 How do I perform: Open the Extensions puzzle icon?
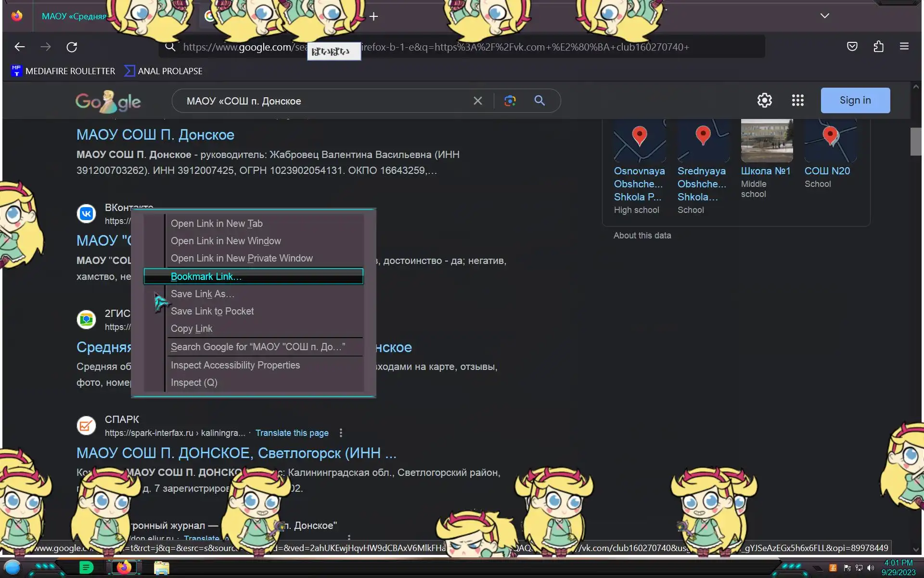(878, 47)
